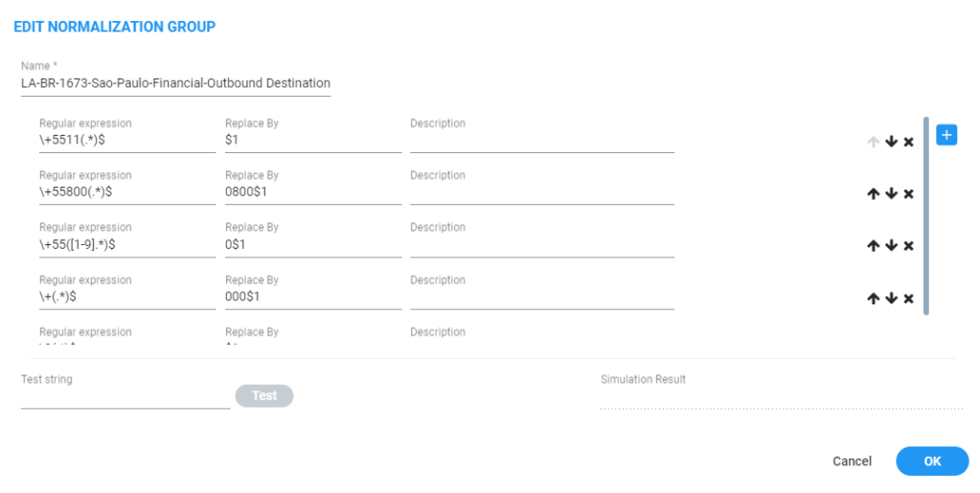This screenshot has width=980, height=493.
Task: Click the Test string input field
Action: (125, 397)
